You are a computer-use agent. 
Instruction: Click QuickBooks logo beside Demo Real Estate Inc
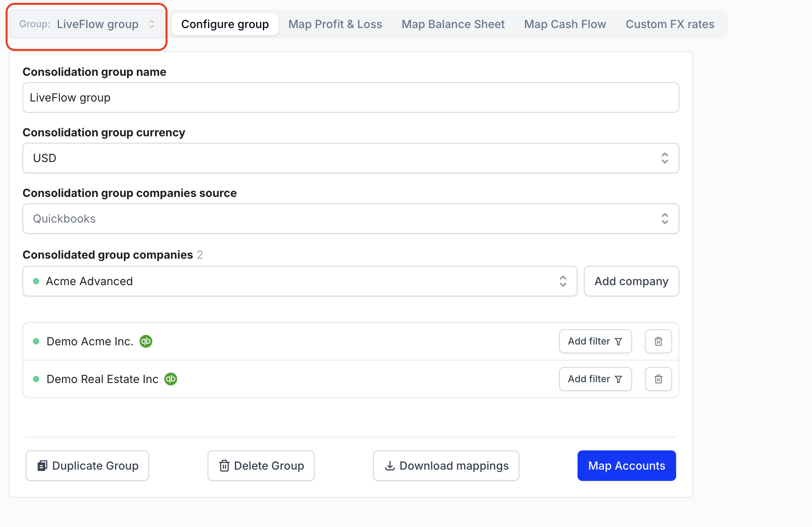pyautogui.click(x=171, y=379)
